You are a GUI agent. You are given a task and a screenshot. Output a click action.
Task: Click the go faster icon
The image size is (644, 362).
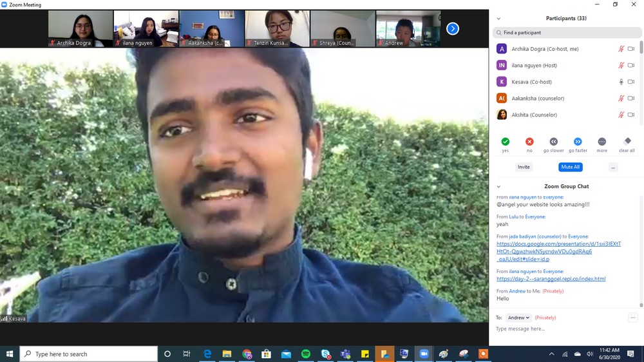pyautogui.click(x=578, y=142)
